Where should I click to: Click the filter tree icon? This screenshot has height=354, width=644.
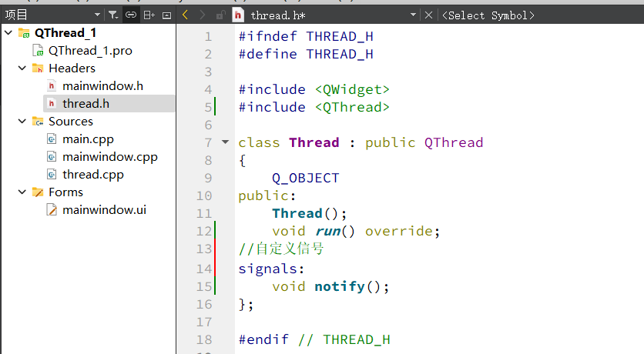[x=113, y=15]
